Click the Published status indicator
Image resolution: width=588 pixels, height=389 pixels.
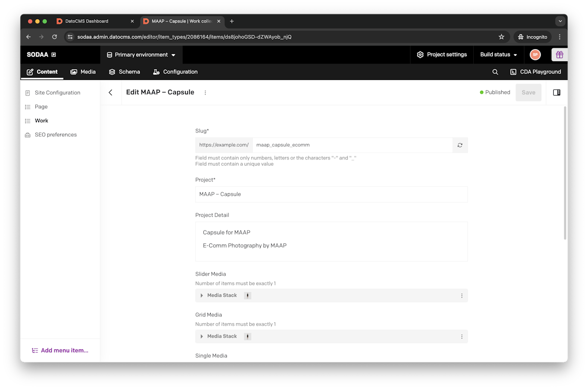(x=495, y=92)
